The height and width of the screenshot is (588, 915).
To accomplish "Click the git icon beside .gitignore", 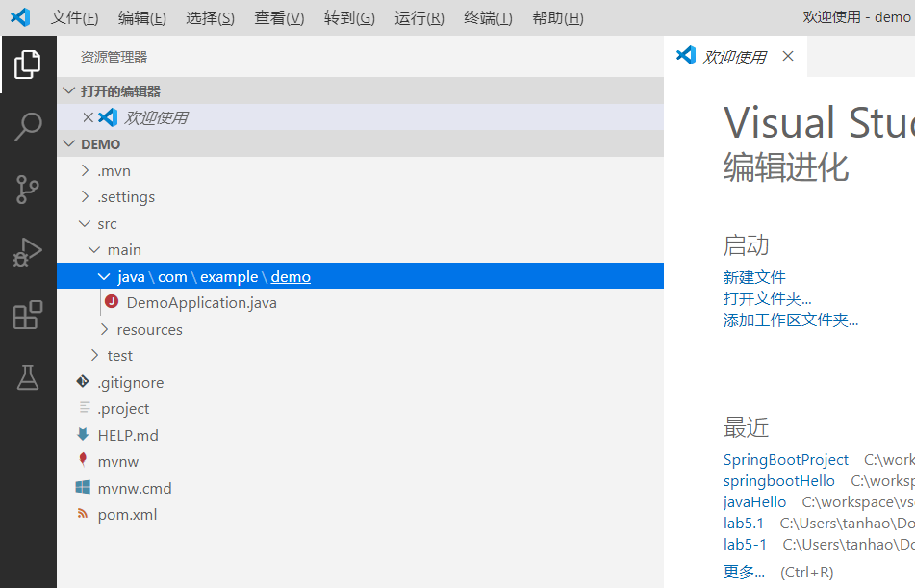I will [x=83, y=382].
